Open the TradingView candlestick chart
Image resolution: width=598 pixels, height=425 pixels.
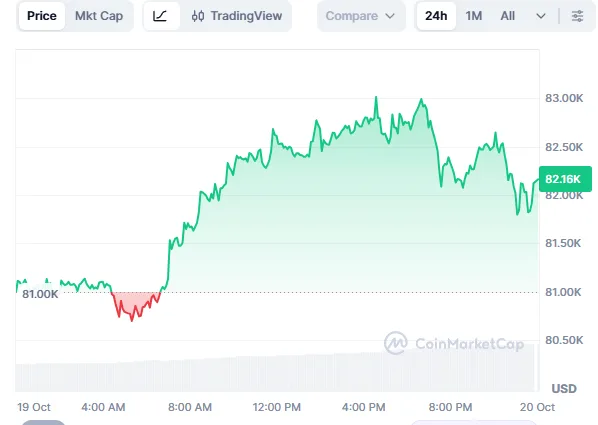pyautogui.click(x=237, y=16)
